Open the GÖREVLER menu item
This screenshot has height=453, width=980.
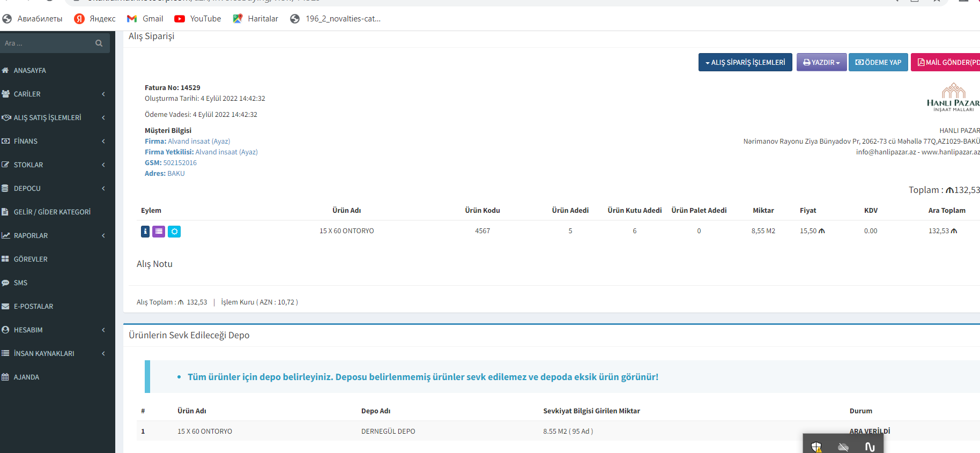pos(31,259)
